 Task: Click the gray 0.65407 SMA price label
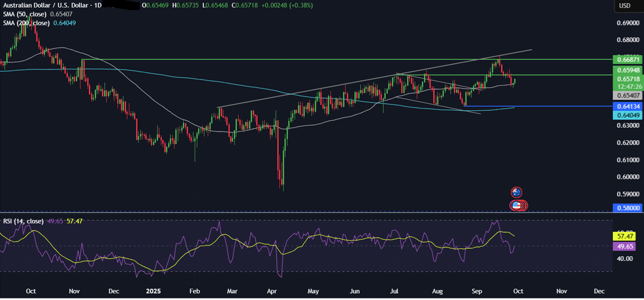pyautogui.click(x=627, y=95)
